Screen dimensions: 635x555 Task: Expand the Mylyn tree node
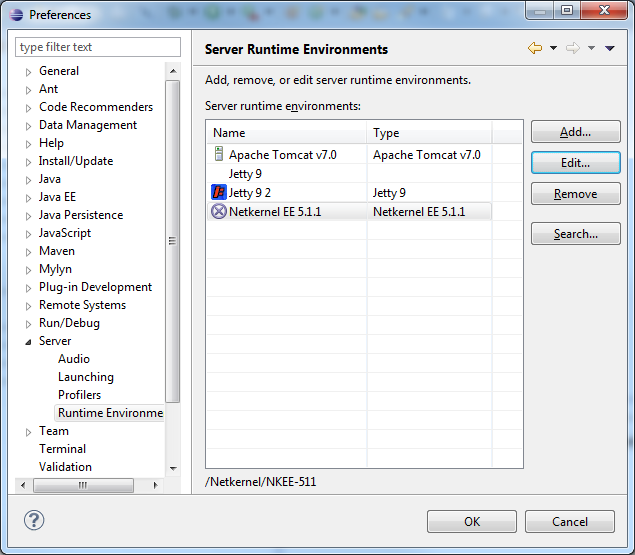pyautogui.click(x=28, y=270)
